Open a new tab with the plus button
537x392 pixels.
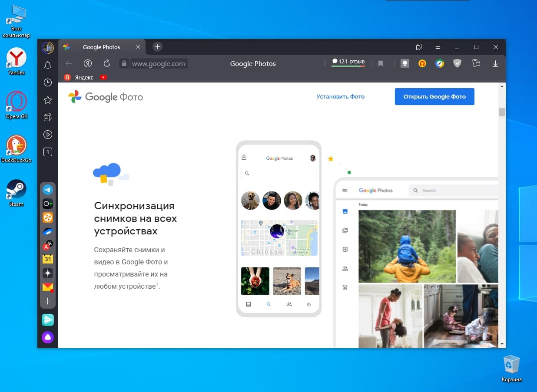coord(158,47)
